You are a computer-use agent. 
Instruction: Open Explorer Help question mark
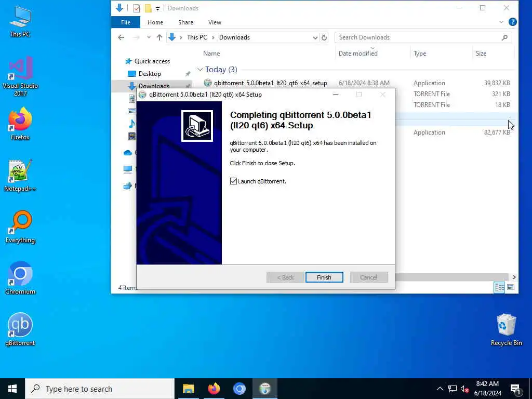(512, 22)
